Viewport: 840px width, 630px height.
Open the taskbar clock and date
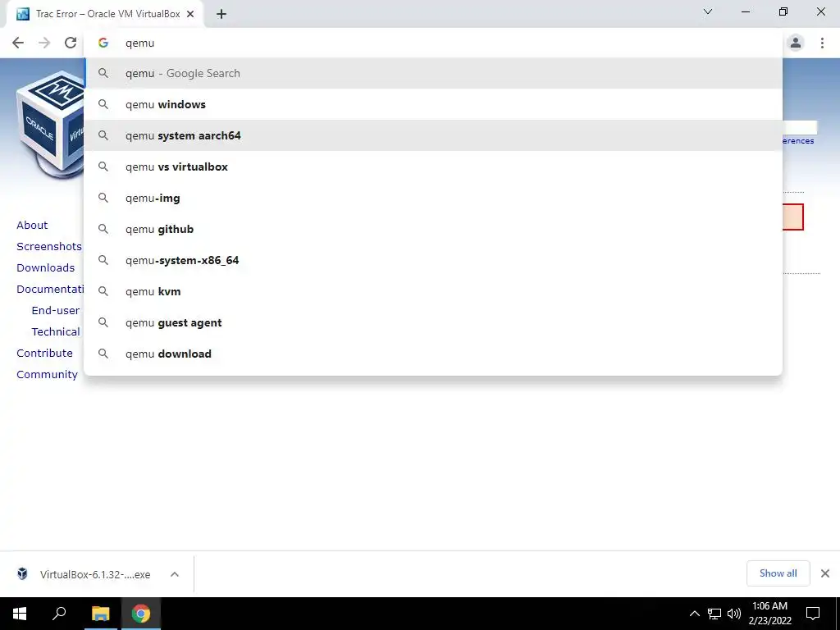pos(769,614)
